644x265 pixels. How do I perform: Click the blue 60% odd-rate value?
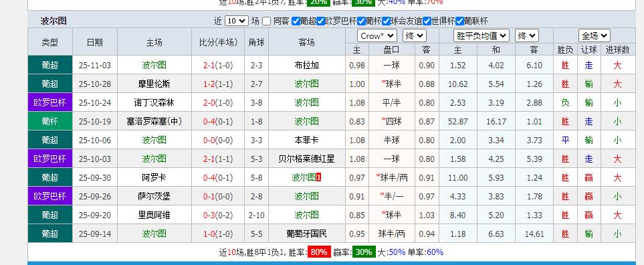tap(435, 252)
